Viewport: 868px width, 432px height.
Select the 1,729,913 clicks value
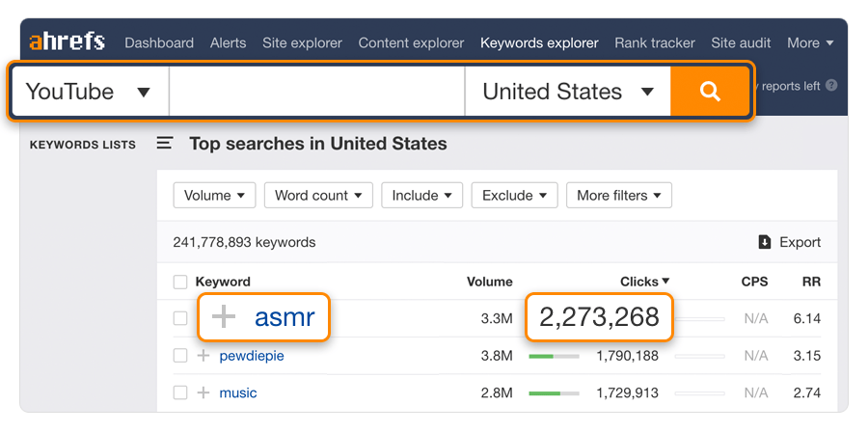click(627, 392)
